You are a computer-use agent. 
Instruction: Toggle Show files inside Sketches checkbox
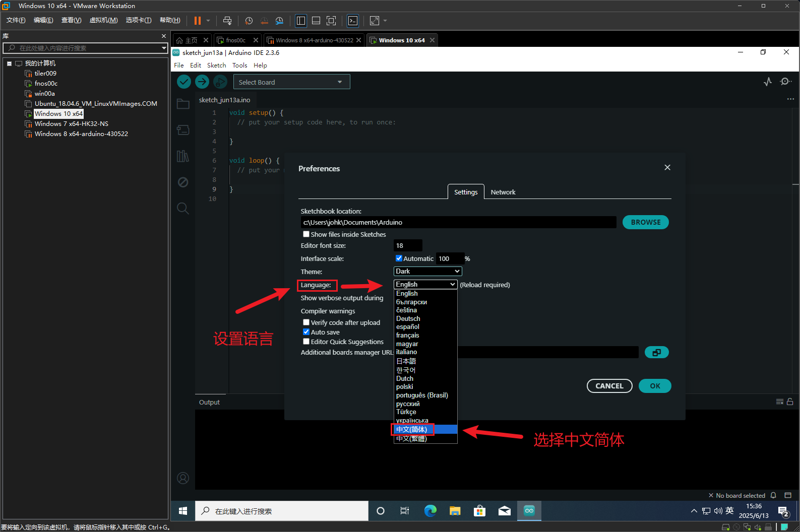coord(306,234)
